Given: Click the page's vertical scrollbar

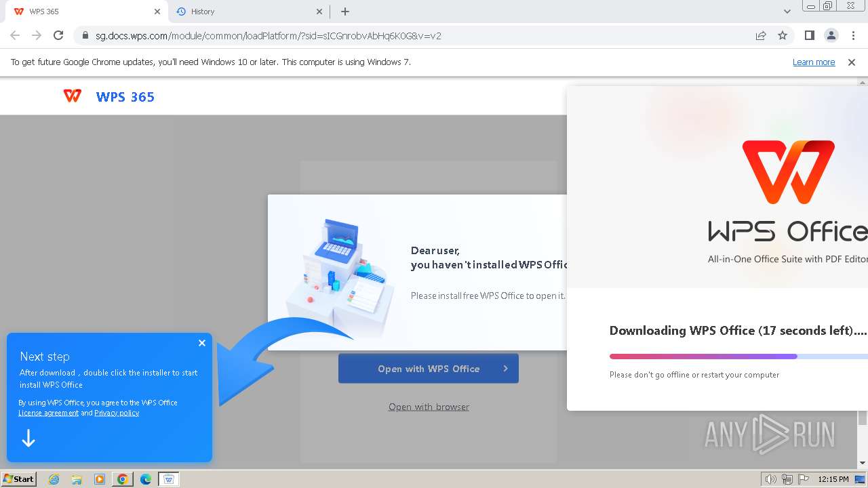Looking at the screenshot, I should click(863, 418).
